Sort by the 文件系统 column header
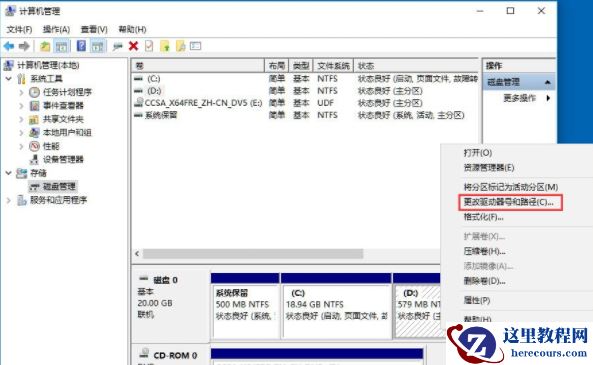Image resolution: width=593 pixels, height=365 pixels. [333, 66]
